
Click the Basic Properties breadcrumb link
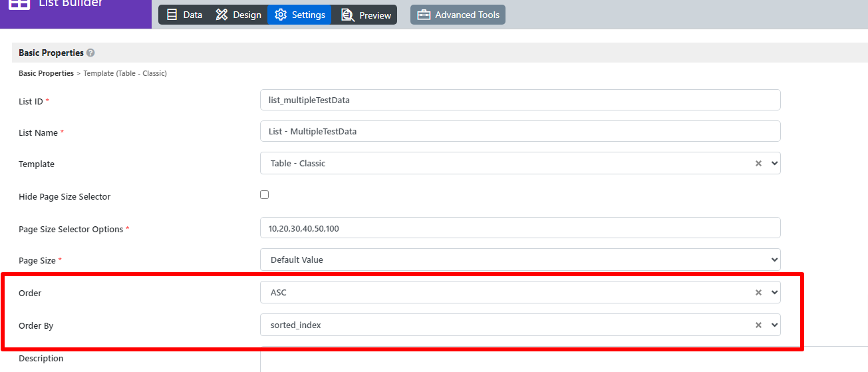46,73
